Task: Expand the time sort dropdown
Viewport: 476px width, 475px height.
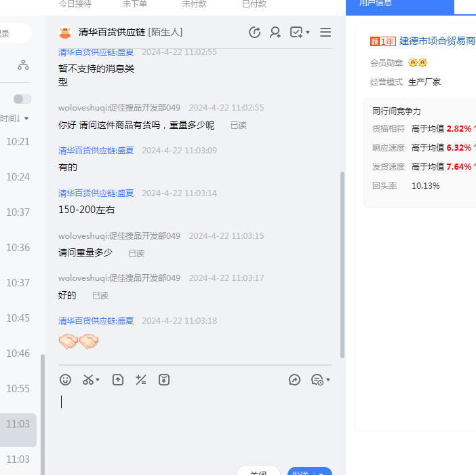Action: (x=15, y=119)
